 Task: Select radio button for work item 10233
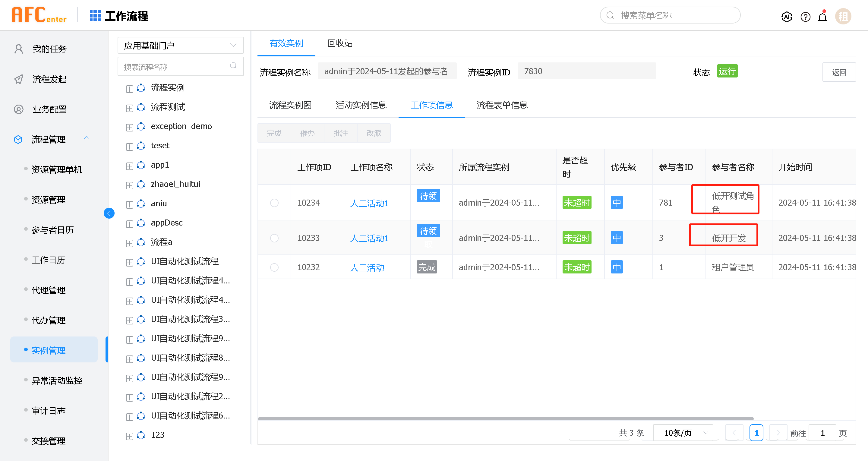(274, 238)
